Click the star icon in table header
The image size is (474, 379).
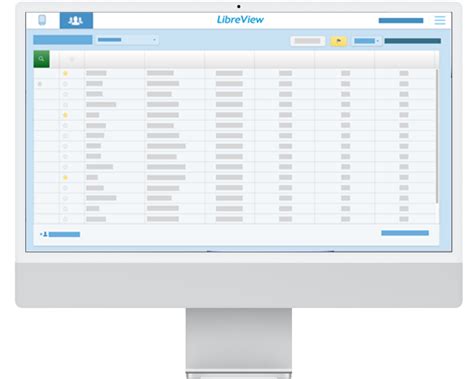[x=72, y=60]
